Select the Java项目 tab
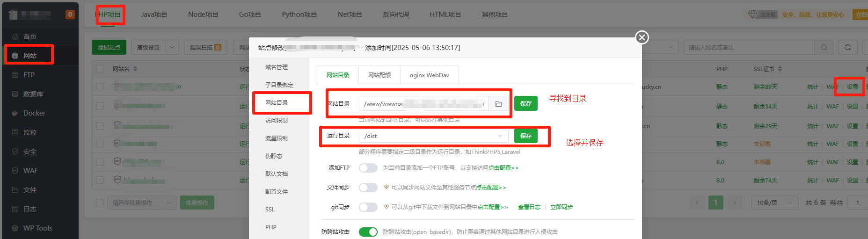Viewport: 868px width, 239px height. coord(154,14)
